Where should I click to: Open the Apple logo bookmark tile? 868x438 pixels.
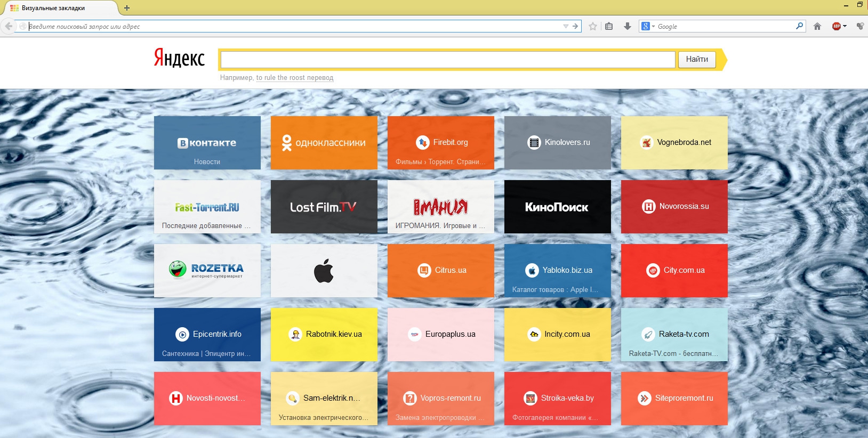tap(324, 271)
